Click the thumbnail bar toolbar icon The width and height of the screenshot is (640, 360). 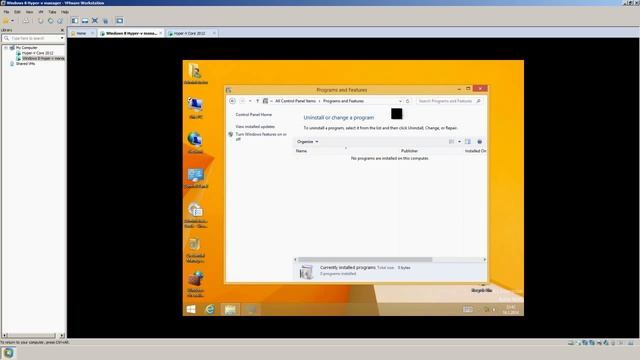click(85, 20)
